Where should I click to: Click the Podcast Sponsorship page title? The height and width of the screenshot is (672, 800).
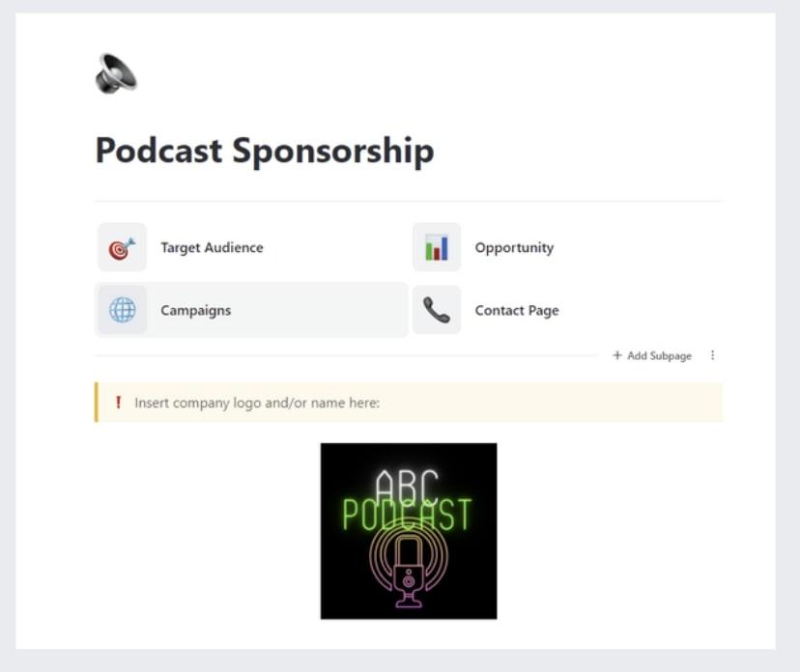265,151
